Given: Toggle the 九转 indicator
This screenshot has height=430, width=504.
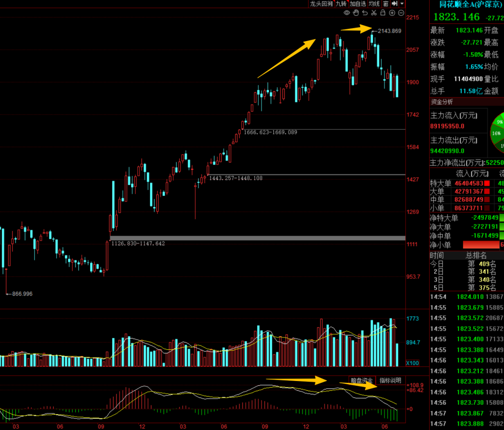Looking at the screenshot, I should (341, 4).
